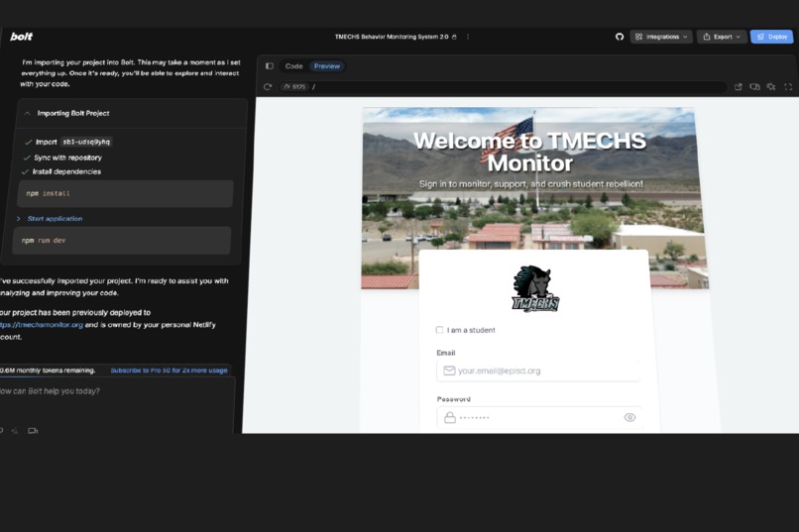Collapse the Importing Bolt Project section
799x532 pixels.
(x=28, y=113)
